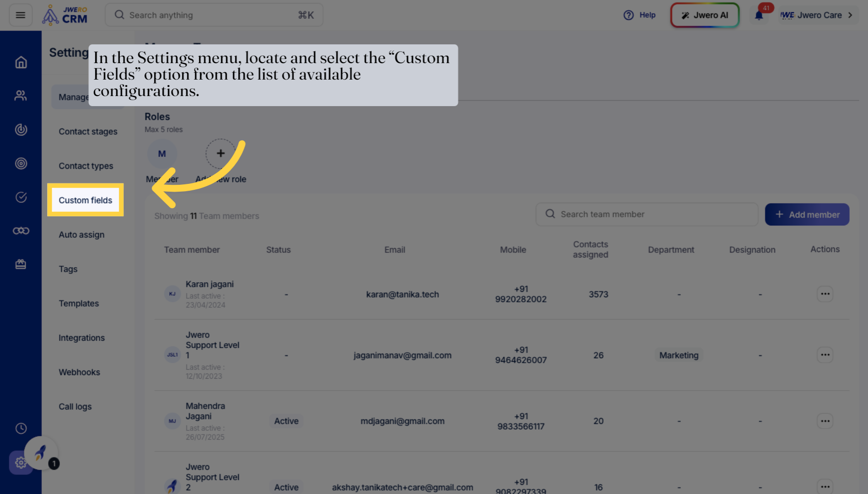Viewport: 868px width, 494px height.
Task: Click the gift box sidebar icon
Action: [x=21, y=264]
